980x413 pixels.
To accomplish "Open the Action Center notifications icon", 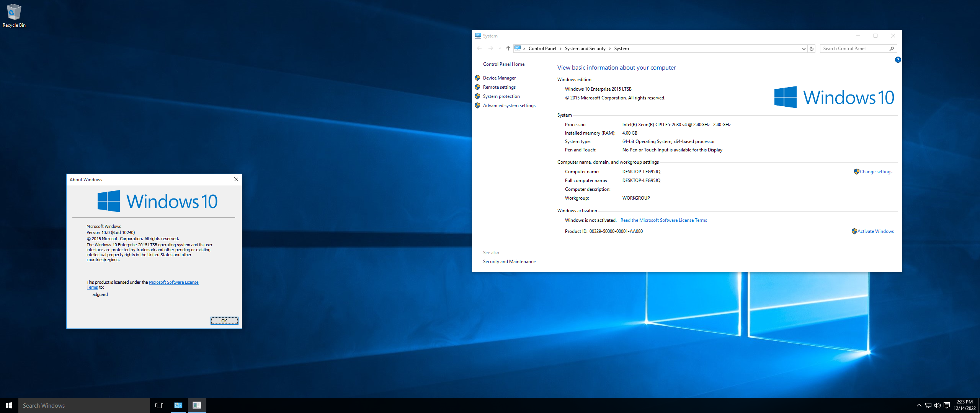I will coord(947,405).
